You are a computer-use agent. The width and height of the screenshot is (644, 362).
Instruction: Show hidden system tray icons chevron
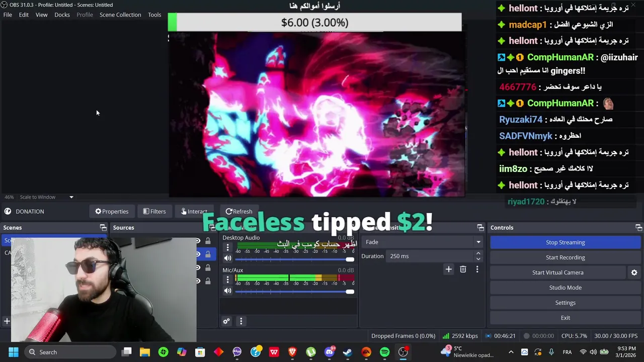pyautogui.click(x=511, y=352)
